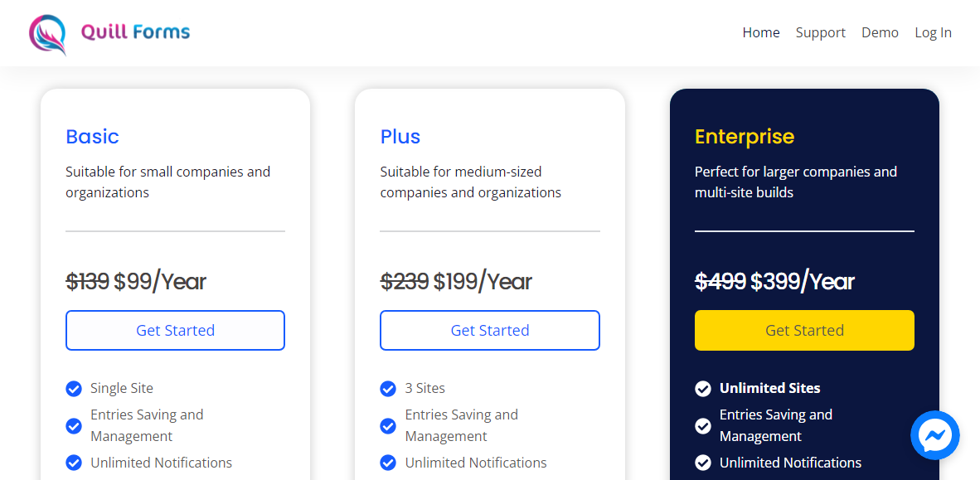Click the Quill Forms logo

109,32
